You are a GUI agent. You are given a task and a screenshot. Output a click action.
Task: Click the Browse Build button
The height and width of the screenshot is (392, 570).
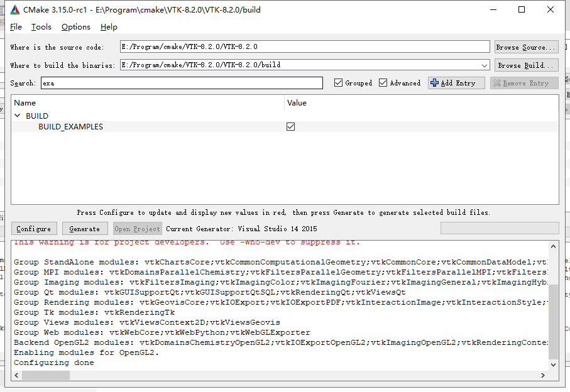click(x=526, y=65)
